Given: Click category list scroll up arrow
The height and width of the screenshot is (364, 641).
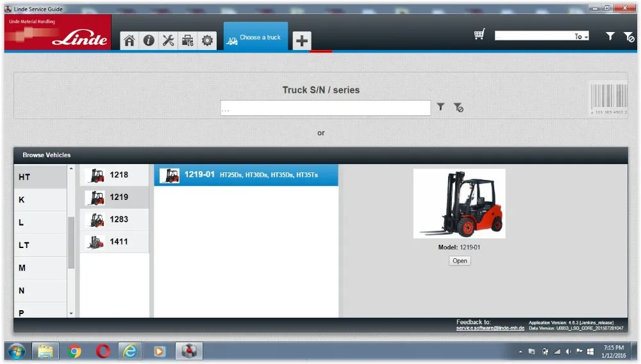Looking at the screenshot, I should pyautogui.click(x=71, y=169).
